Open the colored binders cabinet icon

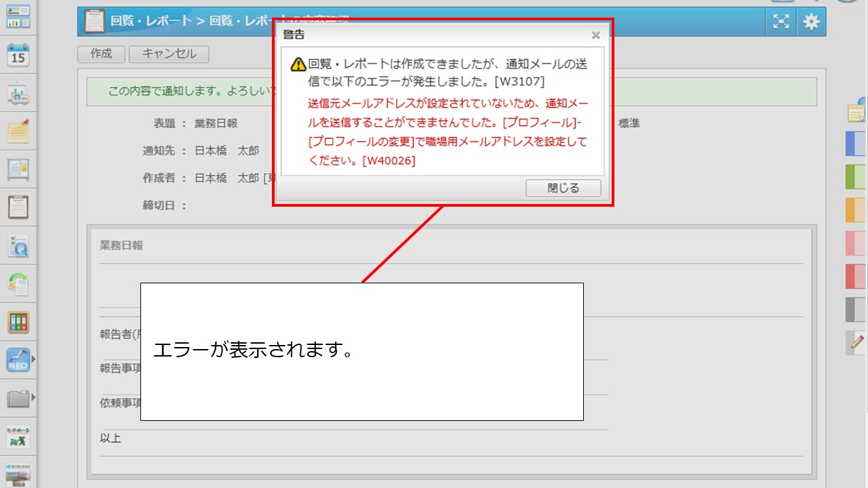point(18,322)
